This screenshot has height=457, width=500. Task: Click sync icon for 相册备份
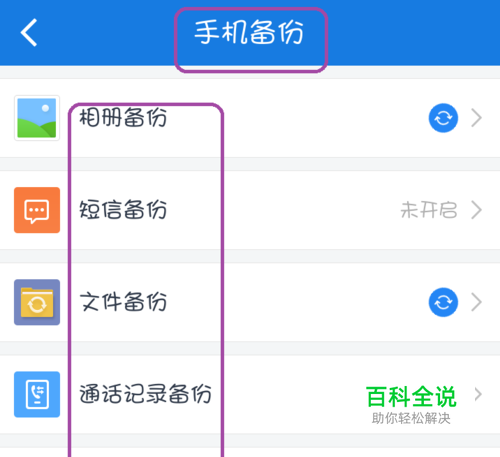[443, 118]
